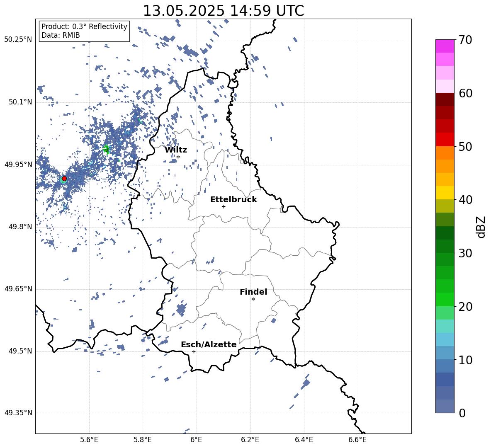Viewport: 491px width, 448px height.
Task: Click the 49.8°N latitude tick label
Action: tap(20, 227)
